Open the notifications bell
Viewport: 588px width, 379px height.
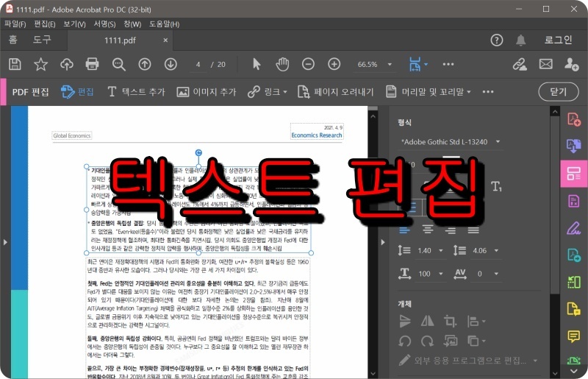(520, 40)
